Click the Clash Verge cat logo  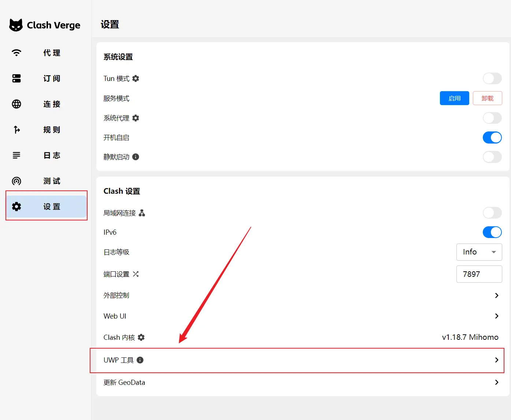pyautogui.click(x=16, y=25)
